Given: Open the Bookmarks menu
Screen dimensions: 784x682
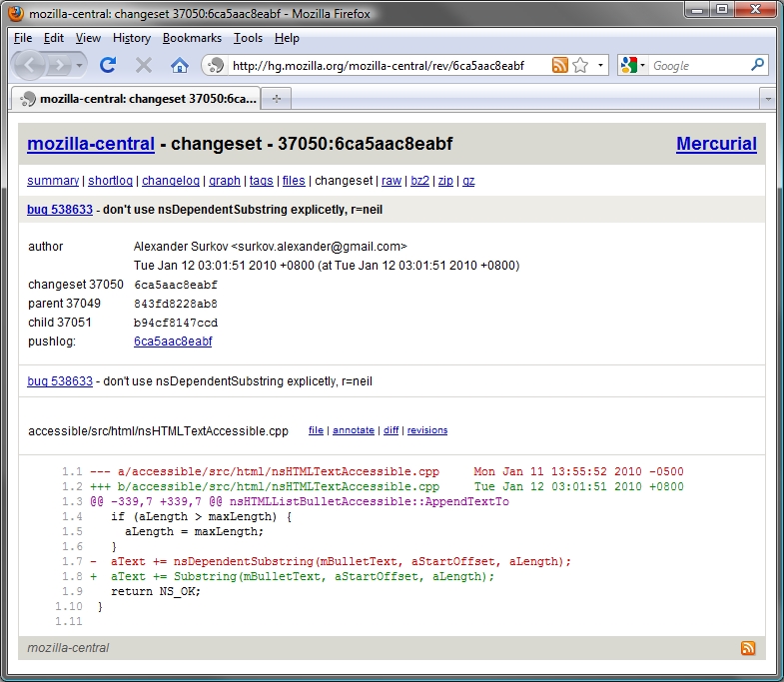Looking at the screenshot, I should click(193, 38).
